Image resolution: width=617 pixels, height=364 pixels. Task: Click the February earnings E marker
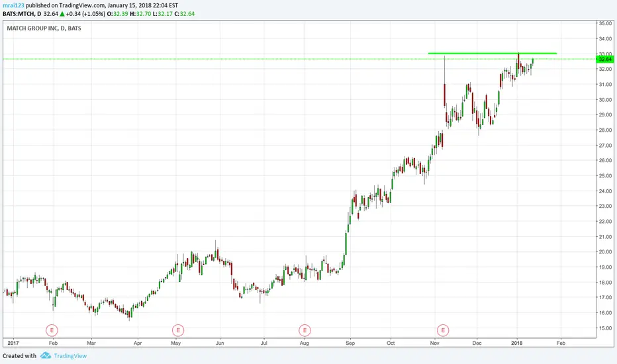click(52, 330)
